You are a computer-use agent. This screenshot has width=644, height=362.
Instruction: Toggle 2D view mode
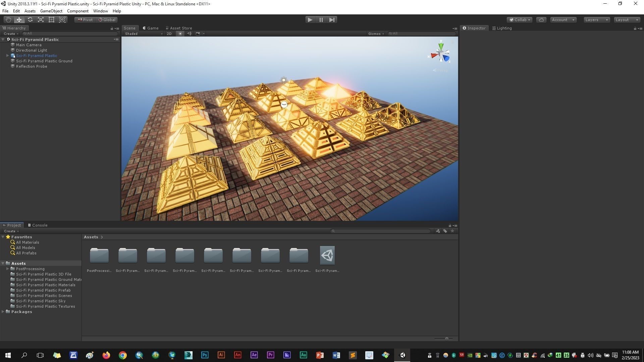click(x=169, y=34)
